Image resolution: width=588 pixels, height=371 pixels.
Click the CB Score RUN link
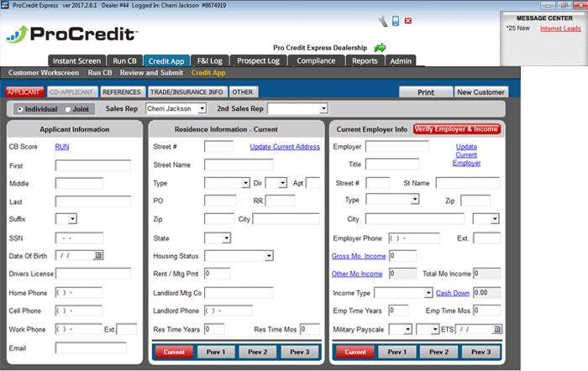pyautogui.click(x=62, y=147)
